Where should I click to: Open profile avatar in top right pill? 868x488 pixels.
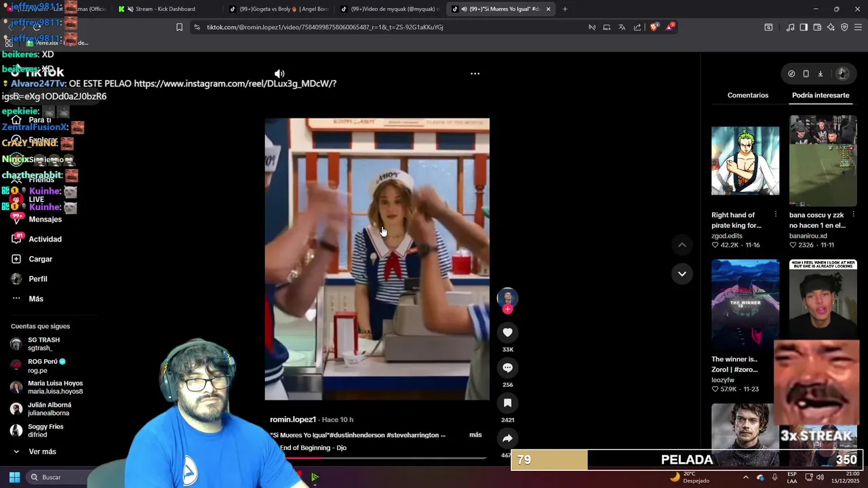(843, 74)
